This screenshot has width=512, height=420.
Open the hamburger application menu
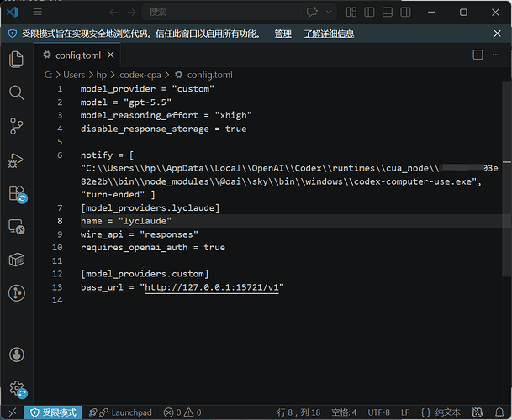click(38, 13)
